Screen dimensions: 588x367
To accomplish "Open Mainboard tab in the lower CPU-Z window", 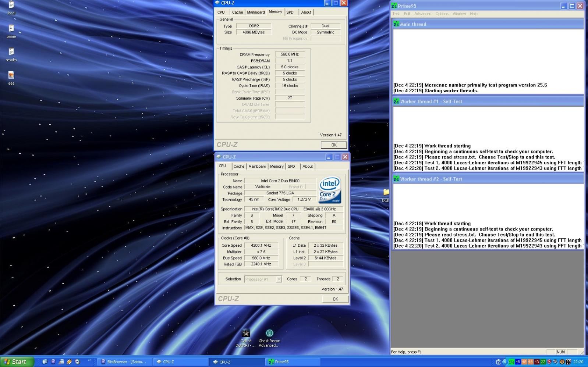I will pyautogui.click(x=257, y=166).
